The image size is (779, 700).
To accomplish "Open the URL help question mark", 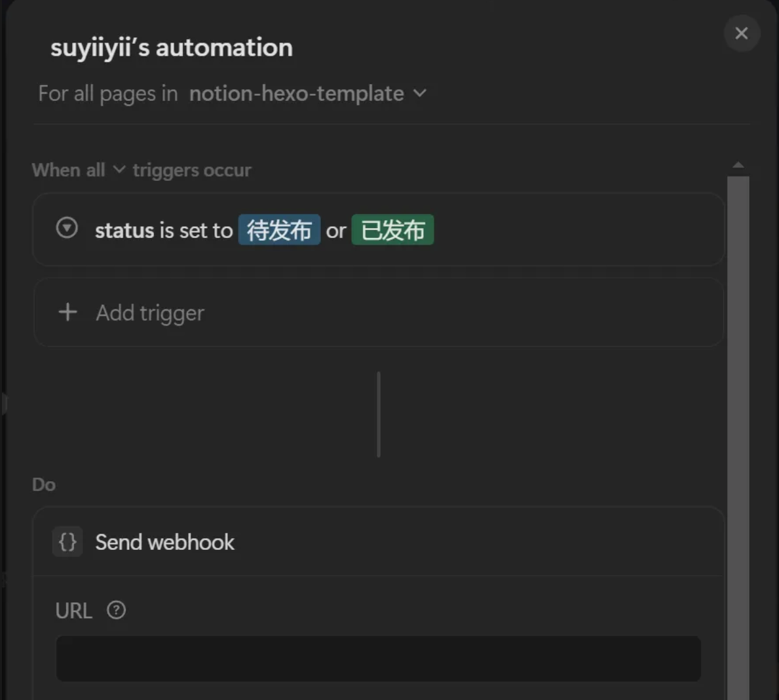I will point(117,610).
